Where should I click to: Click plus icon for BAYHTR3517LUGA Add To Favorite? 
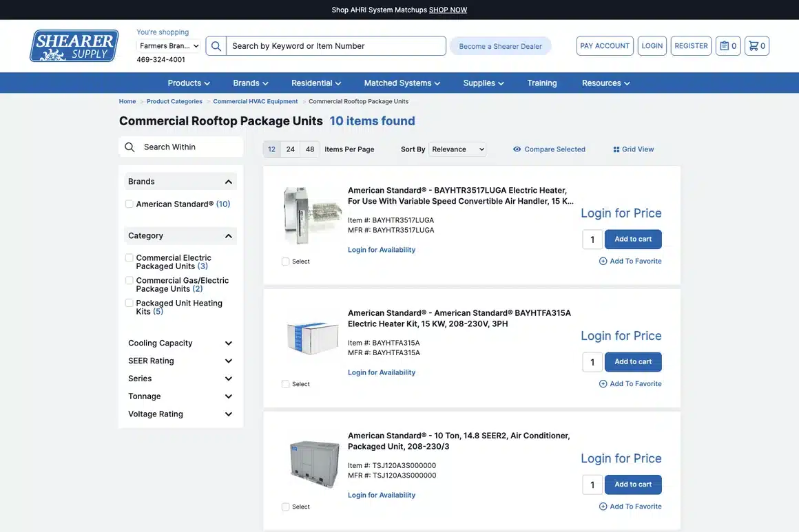click(603, 261)
